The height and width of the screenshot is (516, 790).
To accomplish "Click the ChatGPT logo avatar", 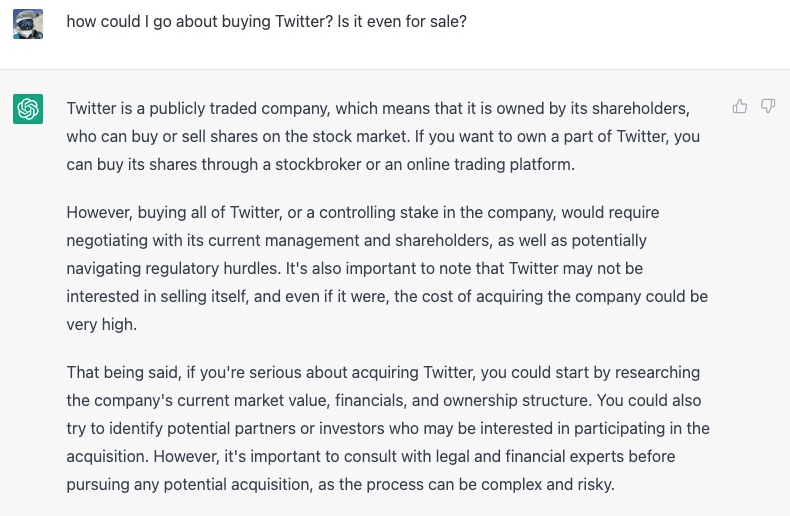I will coord(28,108).
